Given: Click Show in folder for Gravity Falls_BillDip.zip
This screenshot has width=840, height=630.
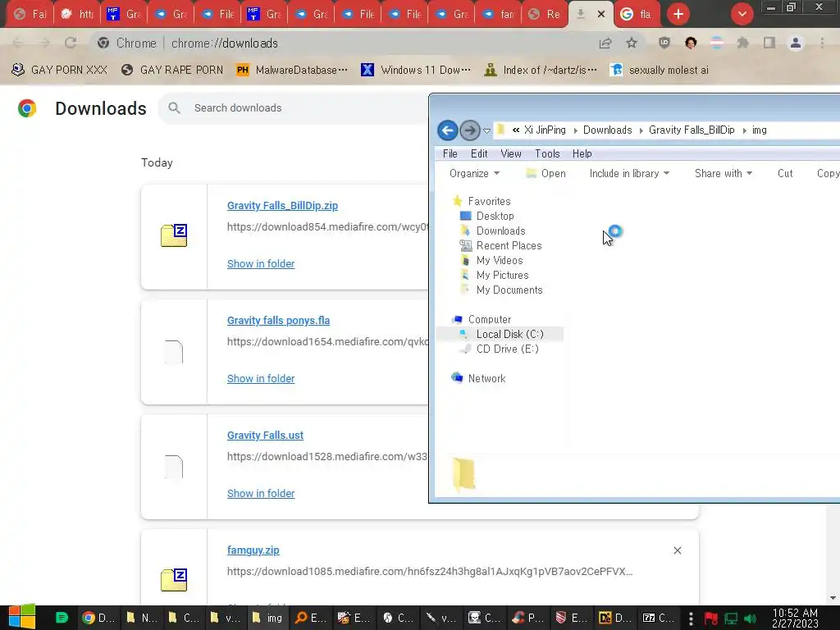Looking at the screenshot, I should [261, 263].
